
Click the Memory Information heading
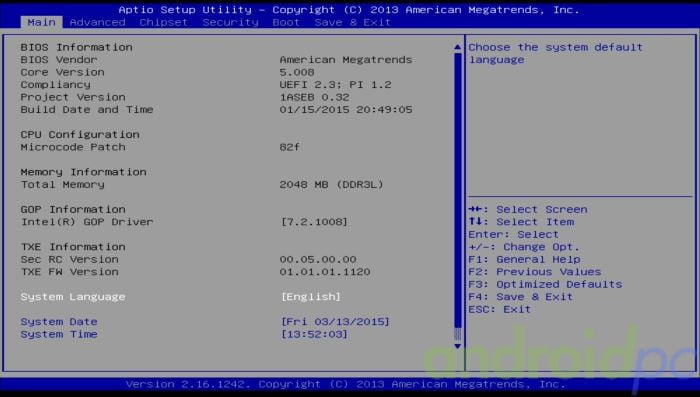pos(83,172)
